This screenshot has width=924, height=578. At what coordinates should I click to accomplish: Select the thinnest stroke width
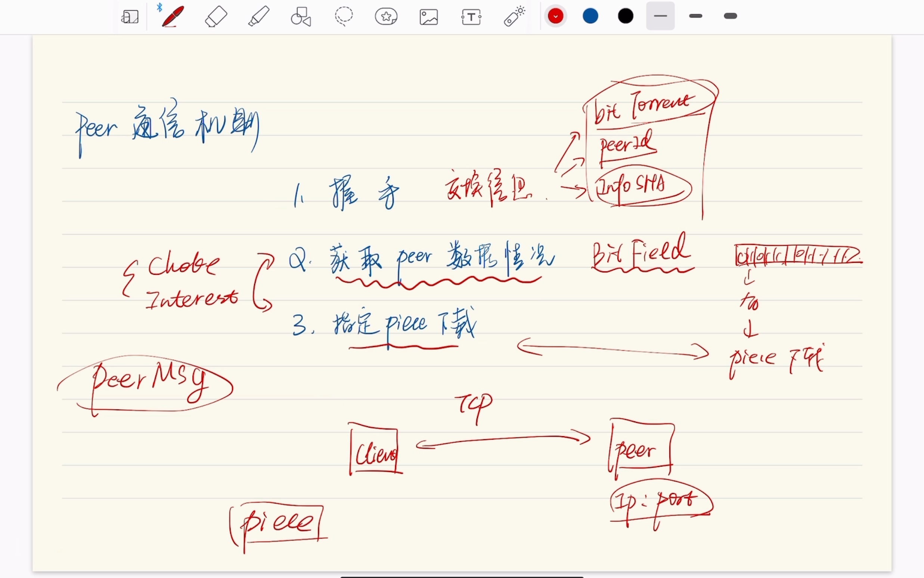pos(660,16)
